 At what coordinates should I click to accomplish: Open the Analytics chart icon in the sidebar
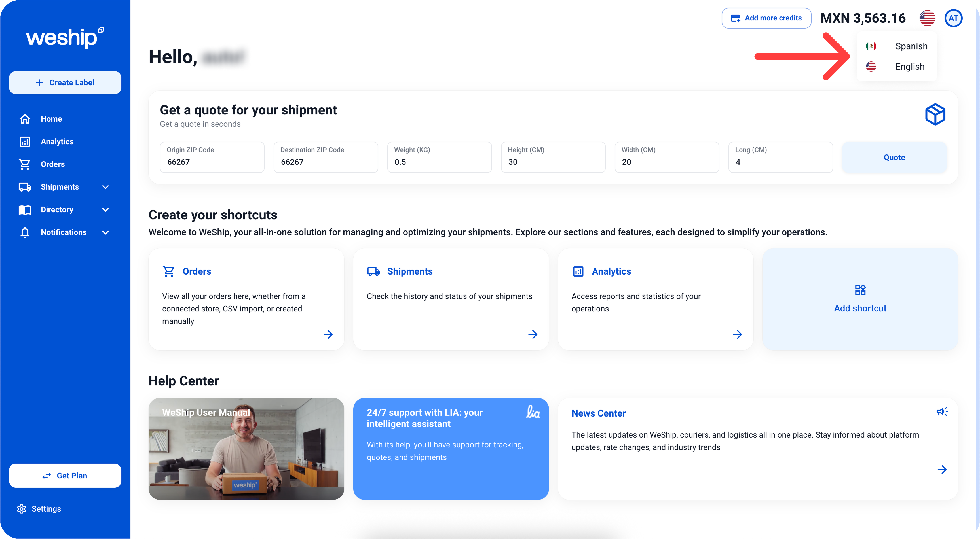click(x=25, y=141)
